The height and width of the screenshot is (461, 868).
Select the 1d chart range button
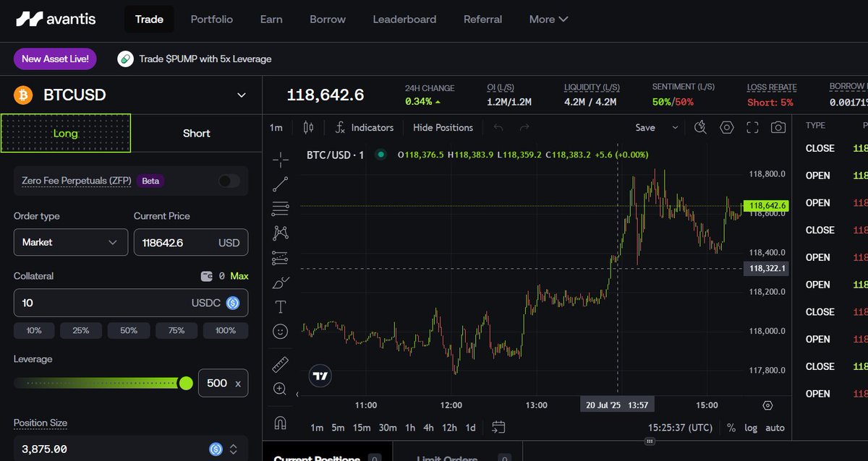tap(470, 428)
